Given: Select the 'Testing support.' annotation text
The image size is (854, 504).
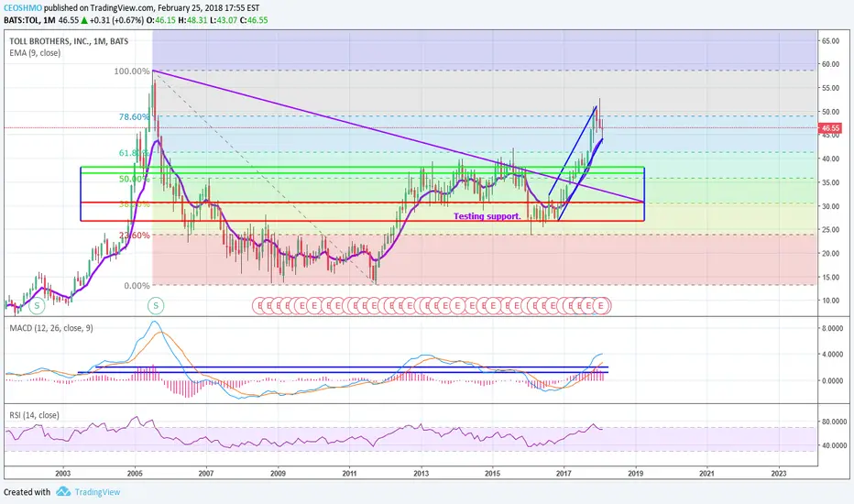Looking at the screenshot, I should pos(487,216).
